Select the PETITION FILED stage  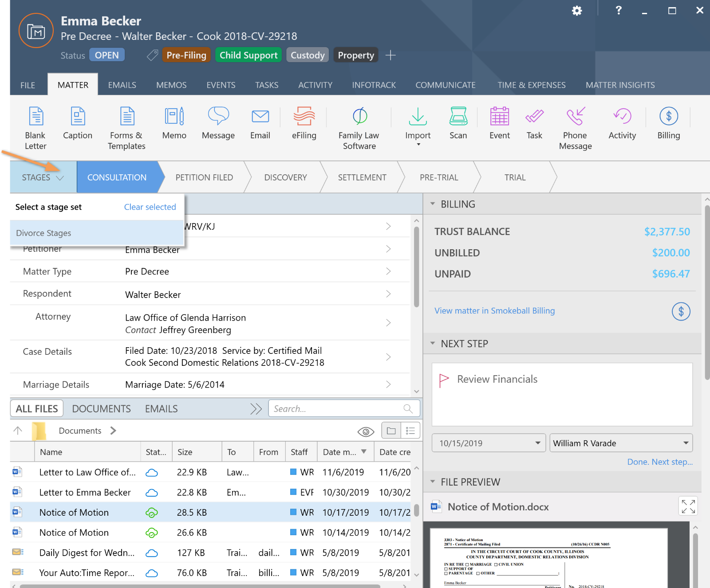[x=204, y=177]
